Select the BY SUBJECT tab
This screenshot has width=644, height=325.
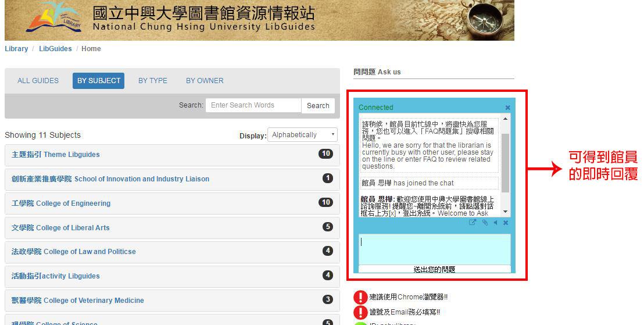click(x=99, y=81)
